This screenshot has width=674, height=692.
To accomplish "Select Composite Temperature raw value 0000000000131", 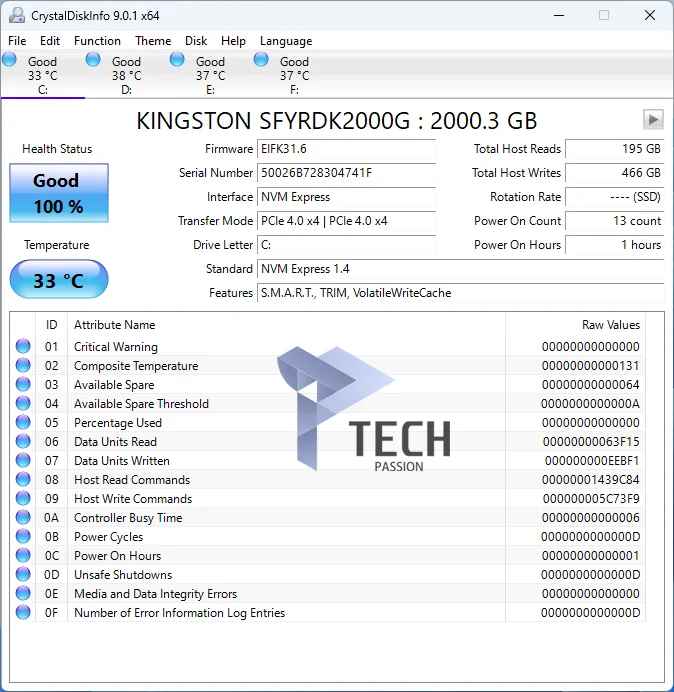I will 591,366.
